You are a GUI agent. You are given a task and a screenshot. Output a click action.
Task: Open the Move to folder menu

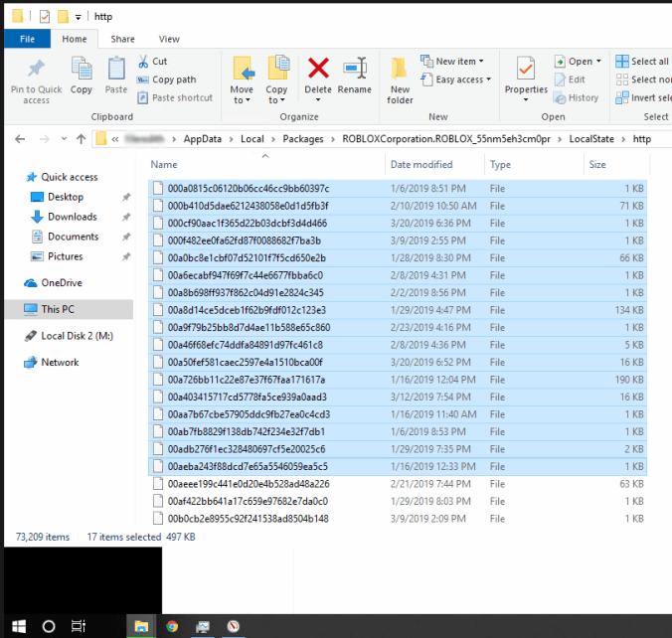point(242,80)
